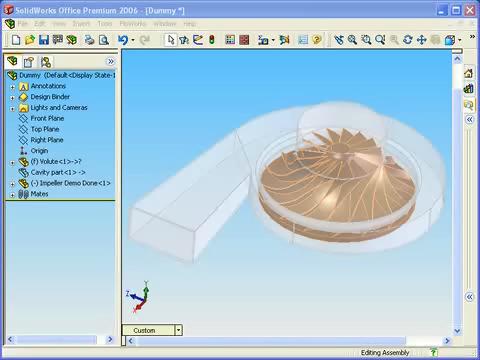The width and height of the screenshot is (480, 360).
Task: Activate the Rotate View tool
Action: tap(408, 40)
